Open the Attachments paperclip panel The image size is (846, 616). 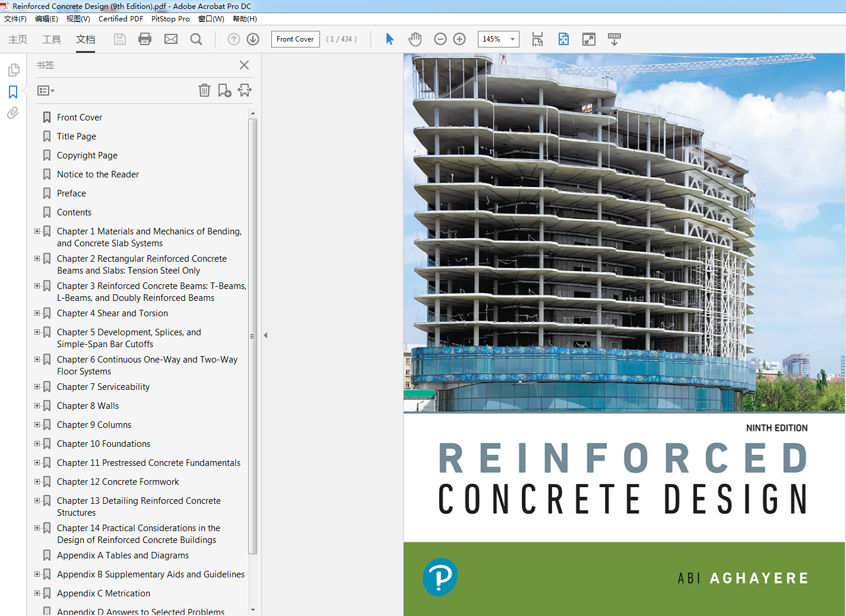coord(13,113)
